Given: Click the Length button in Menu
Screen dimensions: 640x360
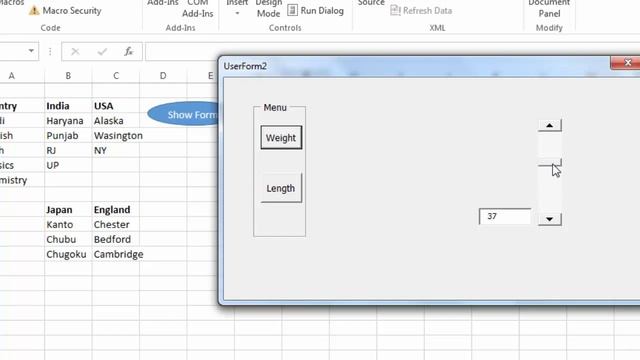Looking at the screenshot, I should click(281, 188).
